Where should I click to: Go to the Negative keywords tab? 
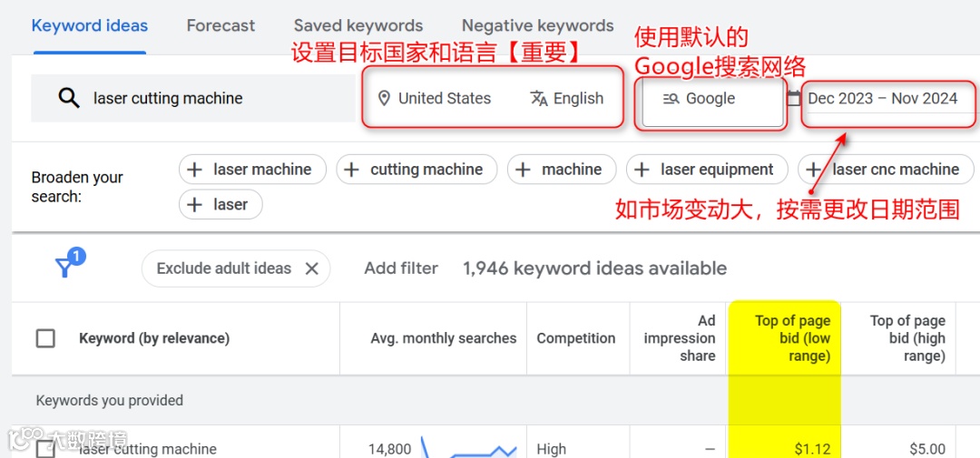pos(537,25)
